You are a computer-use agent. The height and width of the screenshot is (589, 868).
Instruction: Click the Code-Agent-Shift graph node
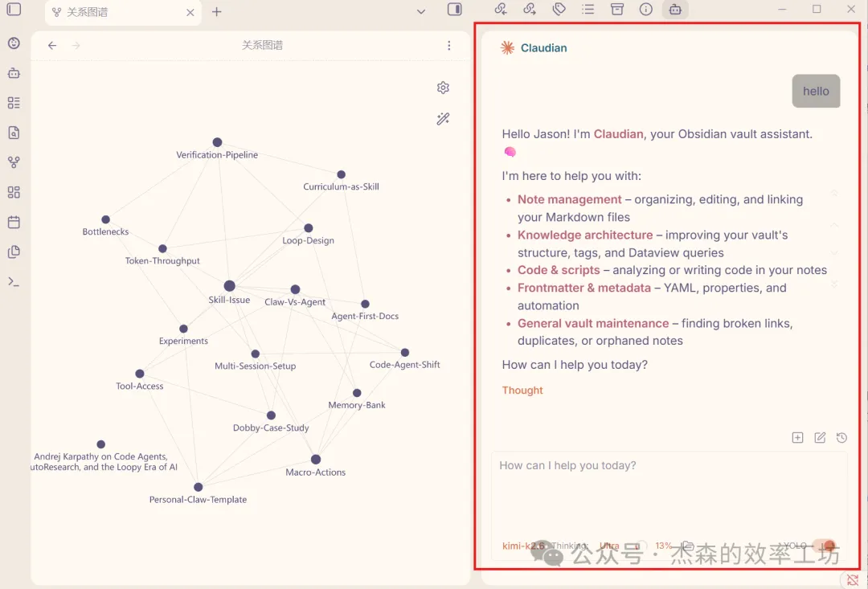point(404,353)
